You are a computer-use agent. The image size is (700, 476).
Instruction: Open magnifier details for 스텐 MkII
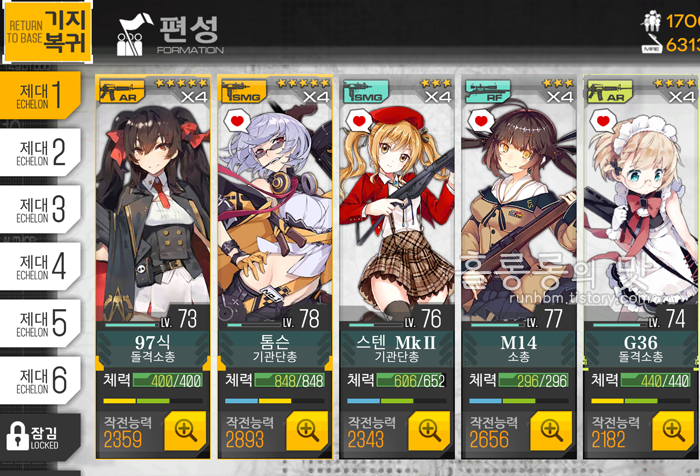pos(429,431)
